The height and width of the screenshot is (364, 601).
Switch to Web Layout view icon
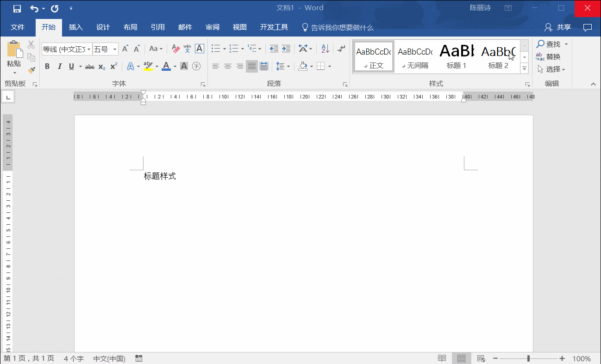pos(481,358)
